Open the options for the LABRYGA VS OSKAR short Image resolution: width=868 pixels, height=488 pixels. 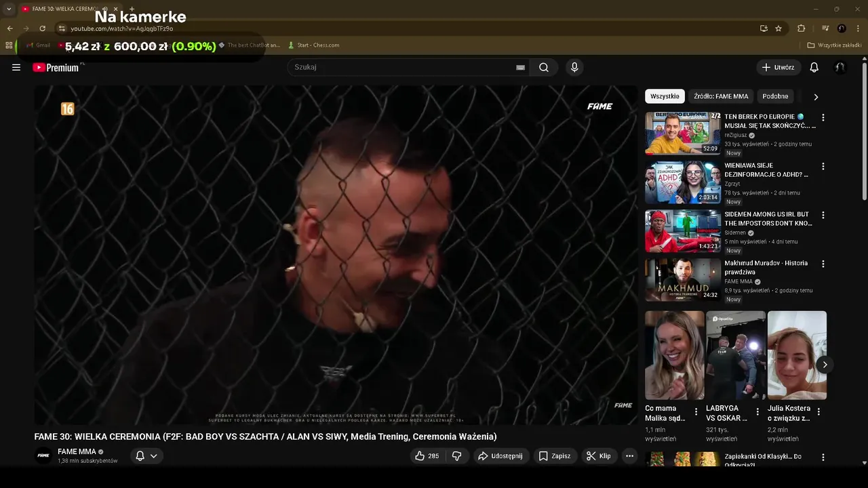[x=757, y=411]
